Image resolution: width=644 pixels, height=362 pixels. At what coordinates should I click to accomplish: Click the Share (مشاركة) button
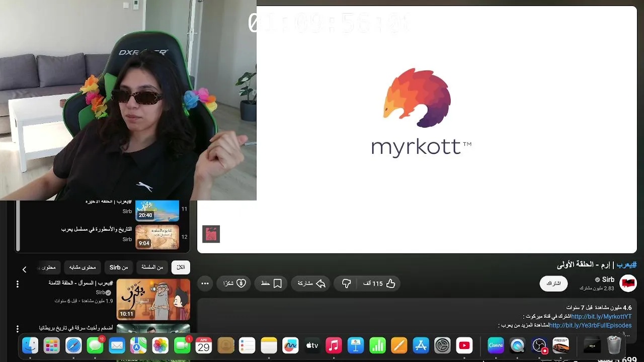coord(310,284)
